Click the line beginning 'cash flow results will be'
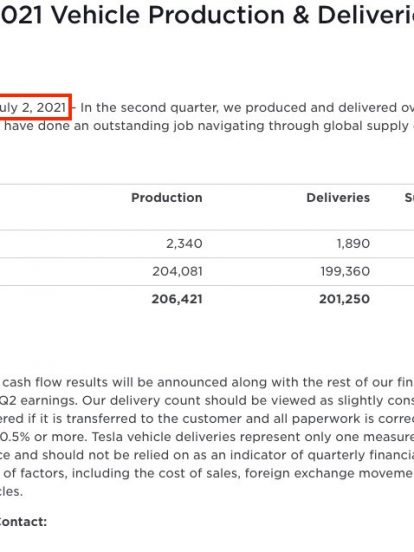This screenshot has width=414, height=552. pyautogui.click(x=208, y=382)
